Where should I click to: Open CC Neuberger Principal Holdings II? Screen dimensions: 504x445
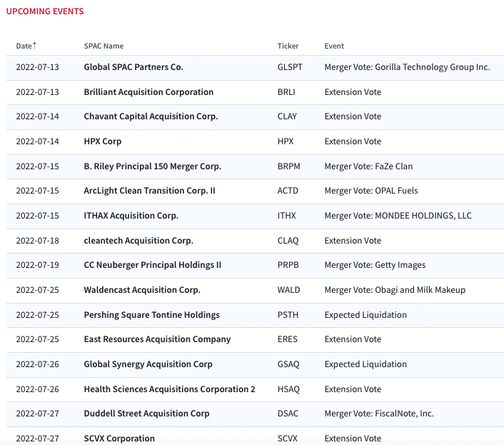(152, 265)
